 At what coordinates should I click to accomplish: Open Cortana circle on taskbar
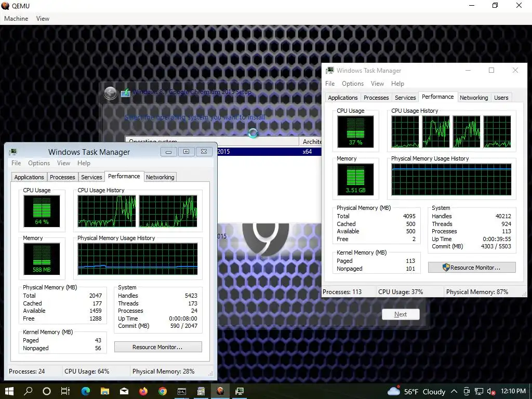click(47, 391)
